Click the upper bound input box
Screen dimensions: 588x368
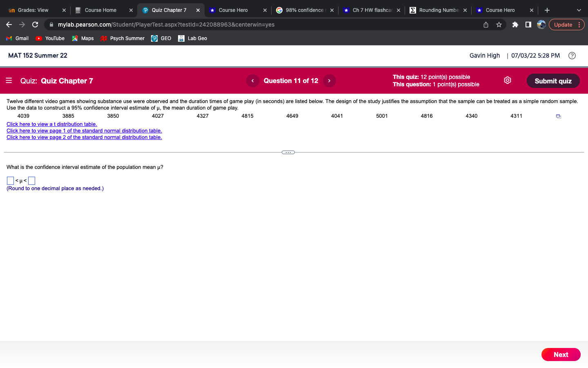pos(31,180)
